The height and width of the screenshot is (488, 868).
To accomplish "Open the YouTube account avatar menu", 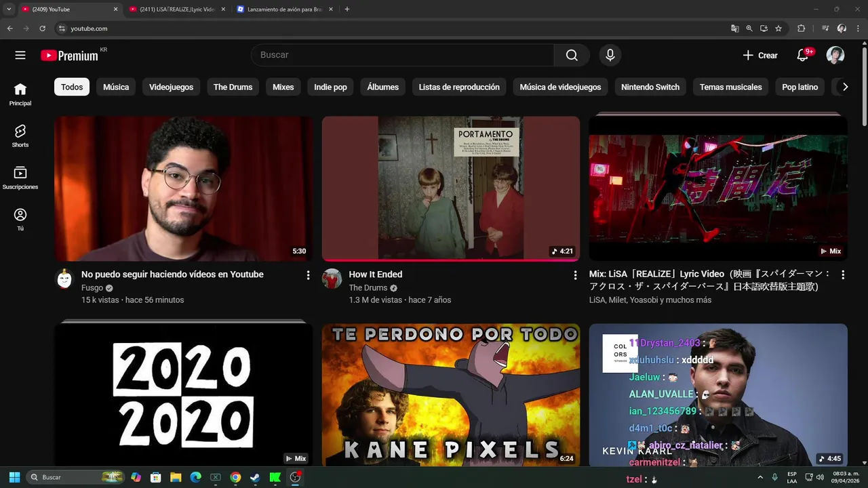I will [x=835, y=55].
